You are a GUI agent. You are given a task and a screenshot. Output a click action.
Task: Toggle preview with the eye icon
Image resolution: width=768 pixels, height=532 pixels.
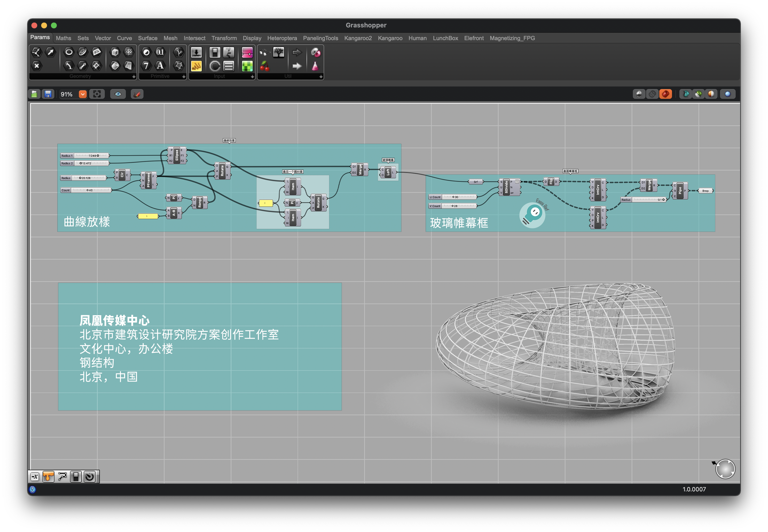(118, 94)
